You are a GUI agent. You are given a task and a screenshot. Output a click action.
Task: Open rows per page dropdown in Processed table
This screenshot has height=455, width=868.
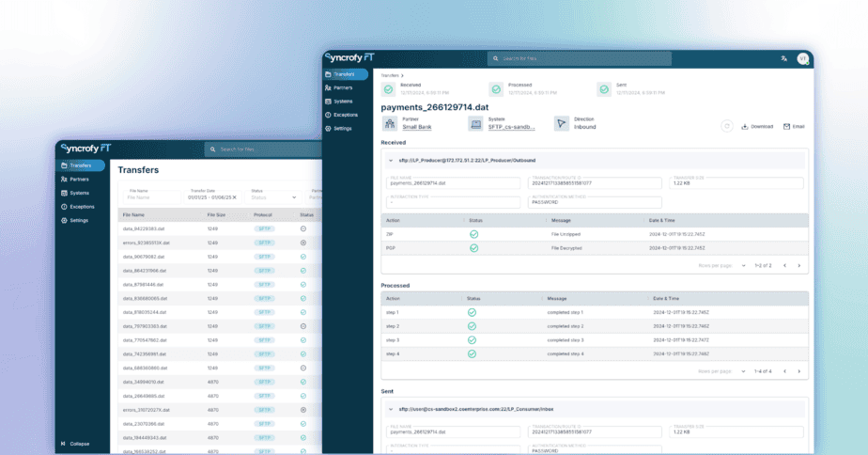(744, 371)
